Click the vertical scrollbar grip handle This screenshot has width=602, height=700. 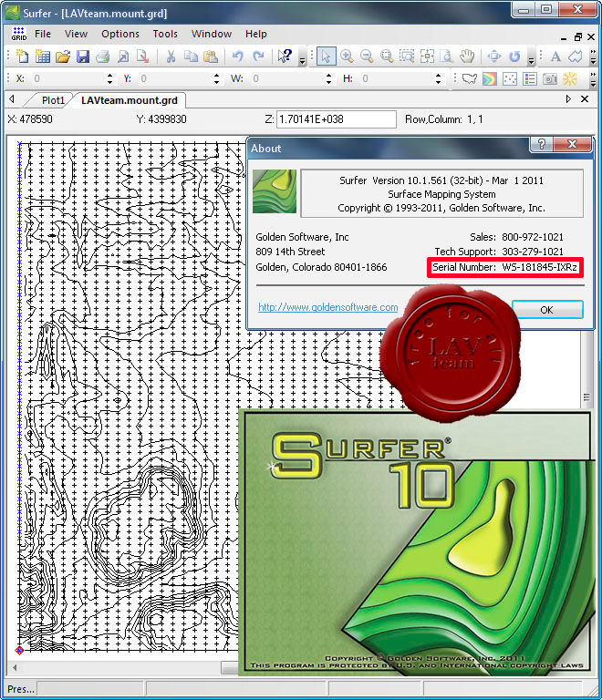tap(586, 396)
